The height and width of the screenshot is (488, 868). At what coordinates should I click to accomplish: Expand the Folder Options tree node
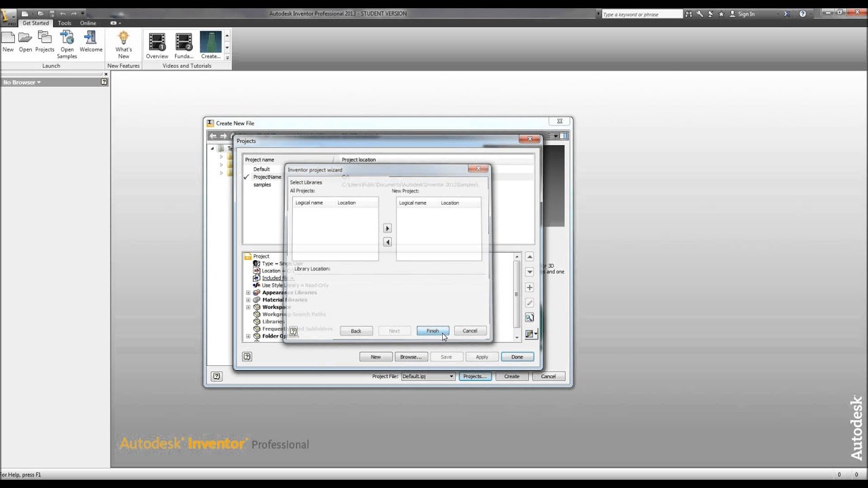(x=248, y=336)
